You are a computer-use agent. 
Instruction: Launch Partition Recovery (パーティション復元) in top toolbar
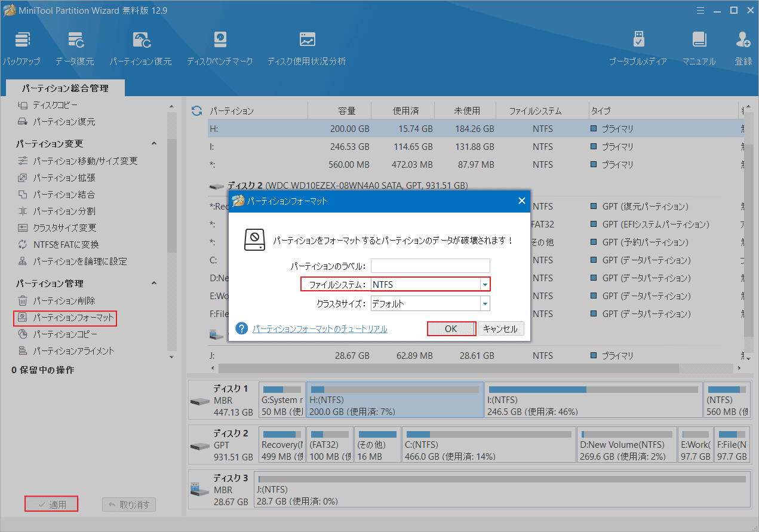140,48
